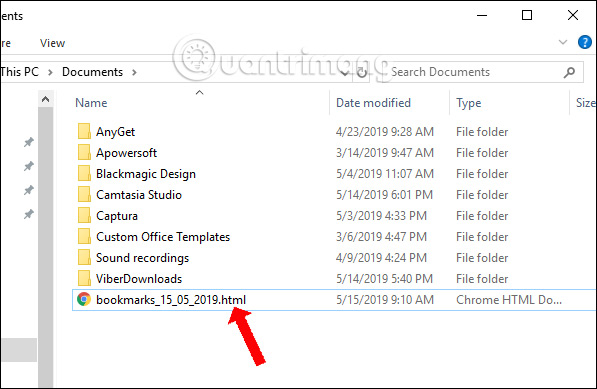597x389 pixels.
Task: Click the date 4/9/2019 4:24 PM
Action: pos(381,258)
